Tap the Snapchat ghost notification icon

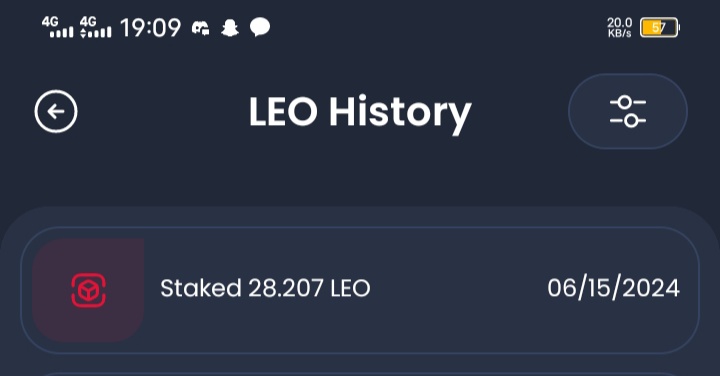coord(230,28)
